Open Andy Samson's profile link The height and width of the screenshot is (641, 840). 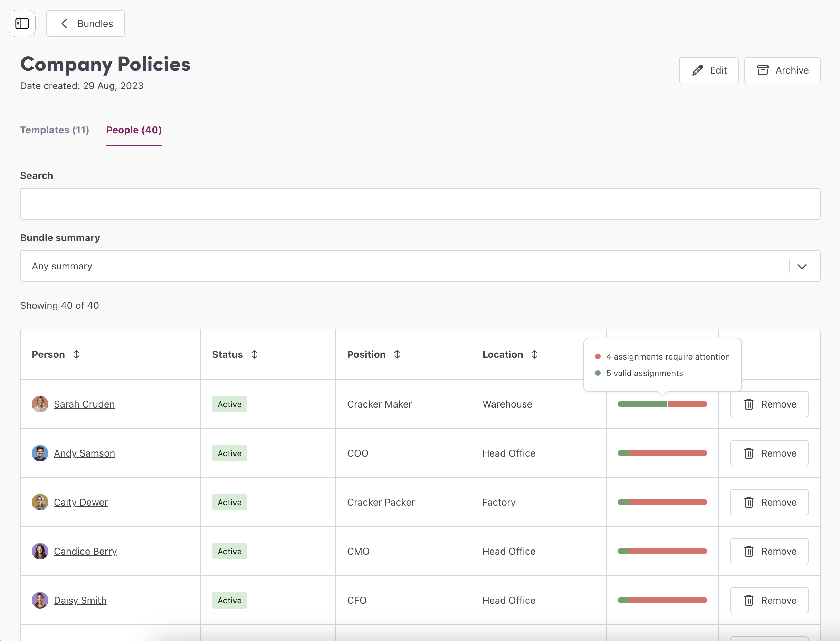(84, 453)
